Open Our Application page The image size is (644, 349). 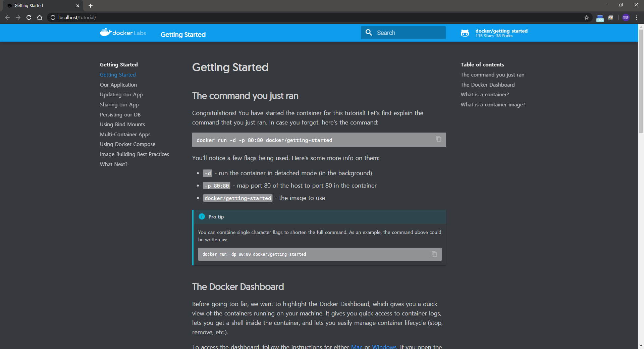point(118,85)
